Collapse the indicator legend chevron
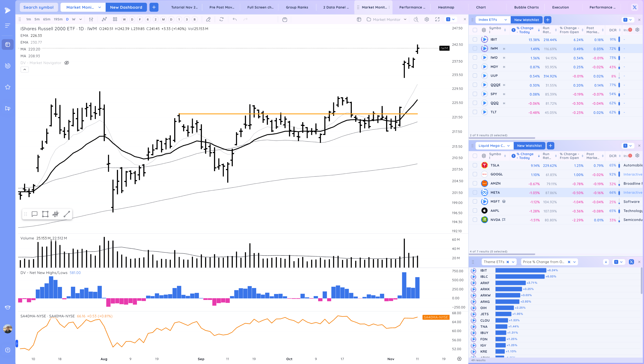Screen dimensions: 644x364 pos(24,70)
